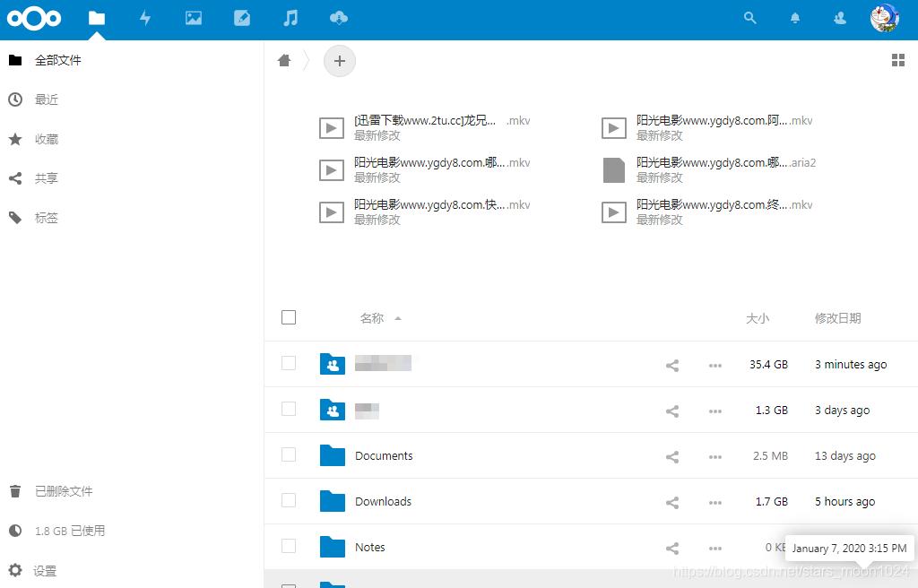Open the Activity section via lightning icon

click(145, 18)
